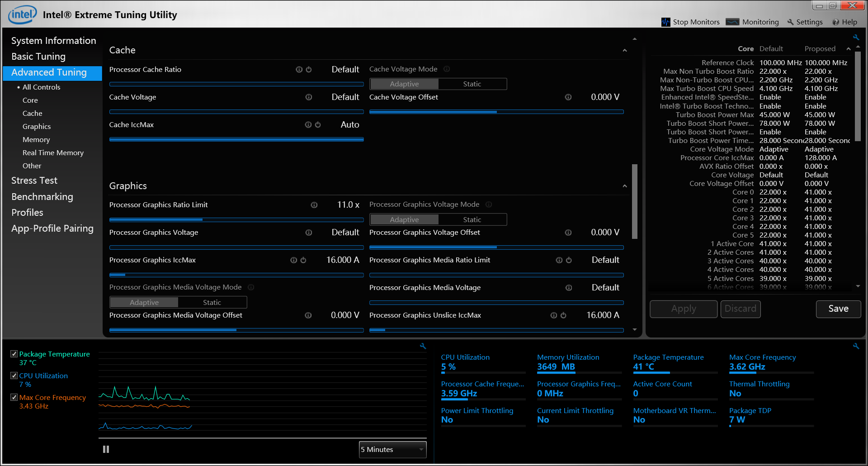Image resolution: width=868 pixels, height=466 pixels.
Task: Pause the monitoring graph
Action: 106,450
